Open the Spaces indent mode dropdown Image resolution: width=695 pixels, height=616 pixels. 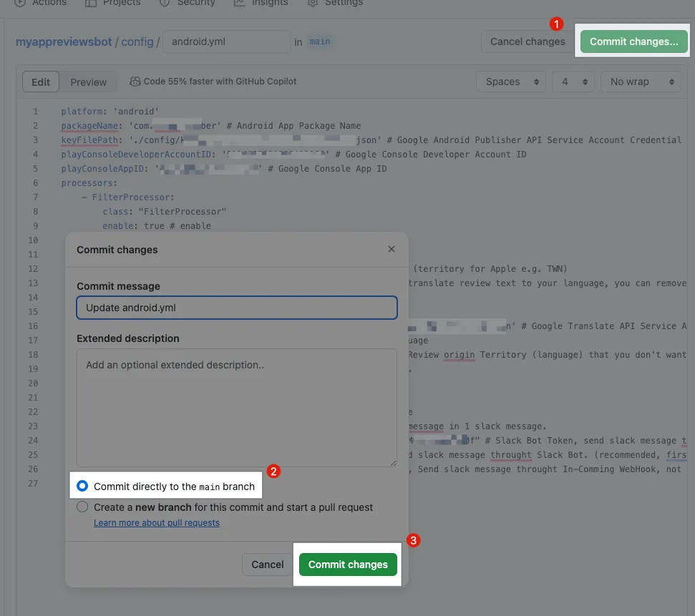click(511, 82)
